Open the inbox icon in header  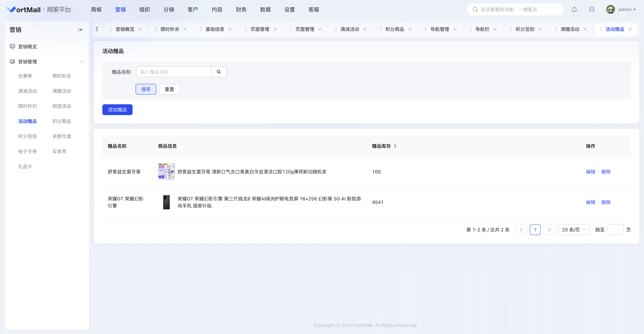point(591,10)
